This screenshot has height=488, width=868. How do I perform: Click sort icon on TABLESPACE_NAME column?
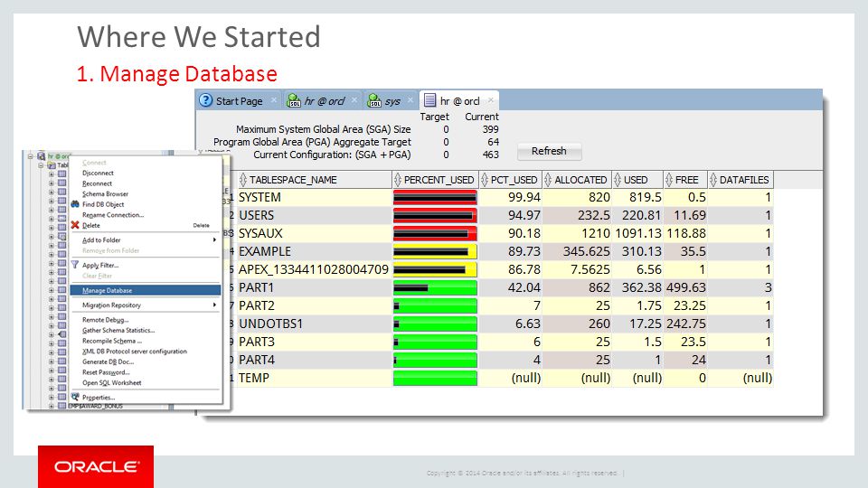point(242,180)
